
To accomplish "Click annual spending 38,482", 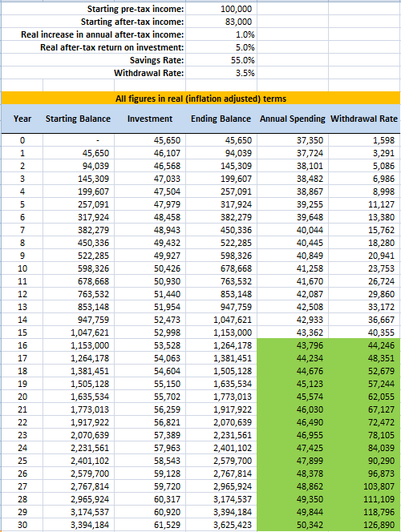I will 310,179.
